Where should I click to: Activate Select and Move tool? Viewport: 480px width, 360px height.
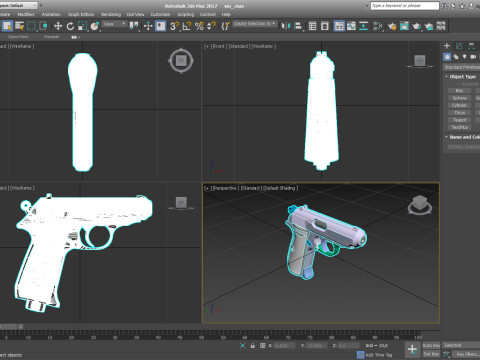point(58,26)
